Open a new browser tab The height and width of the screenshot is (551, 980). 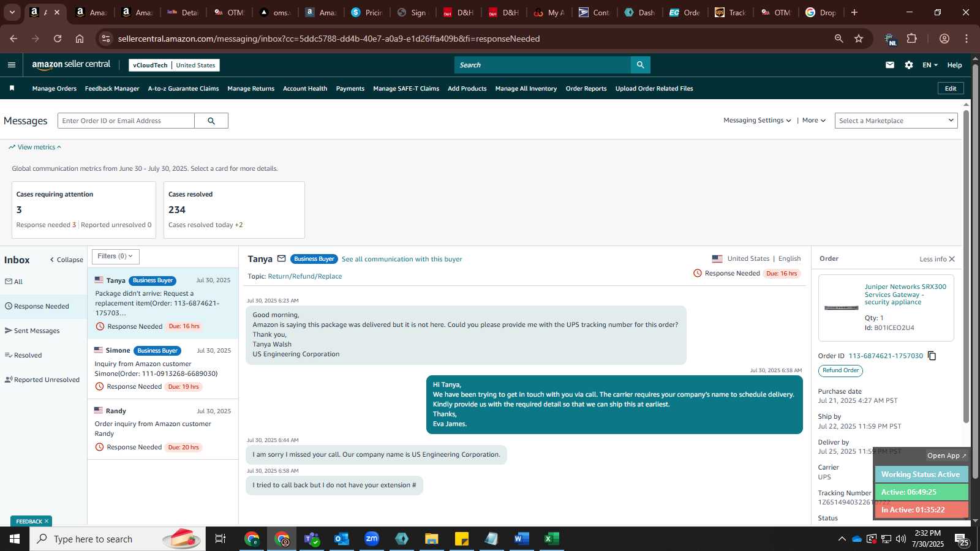854,12
